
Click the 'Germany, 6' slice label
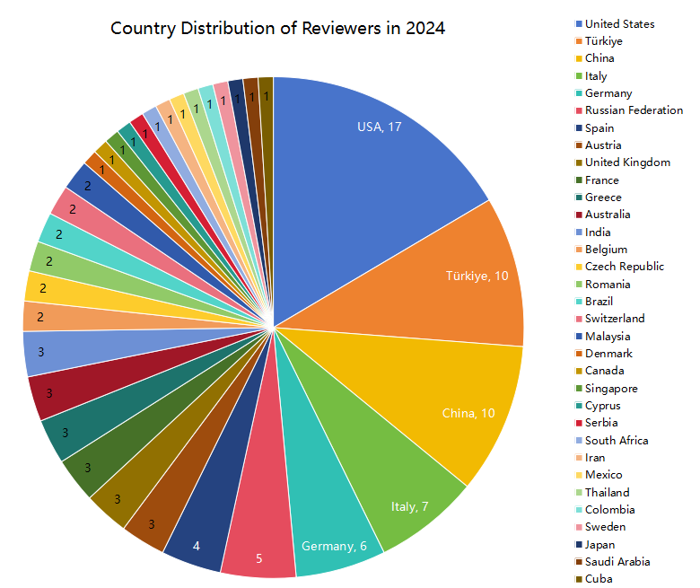(334, 546)
